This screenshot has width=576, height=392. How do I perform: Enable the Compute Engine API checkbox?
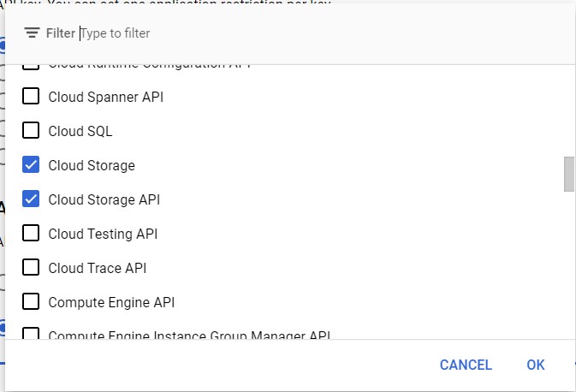tap(31, 302)
